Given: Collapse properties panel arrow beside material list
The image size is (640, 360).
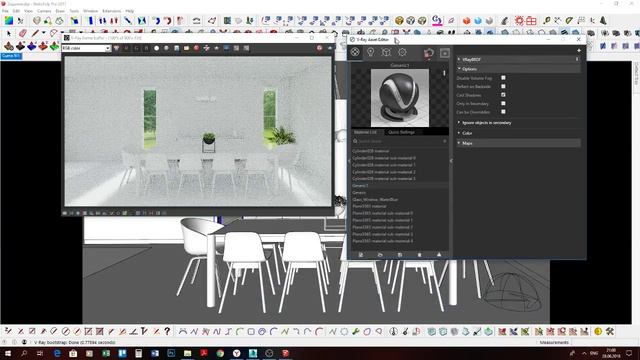Looking at the screenshot, I should pos(451,161).
